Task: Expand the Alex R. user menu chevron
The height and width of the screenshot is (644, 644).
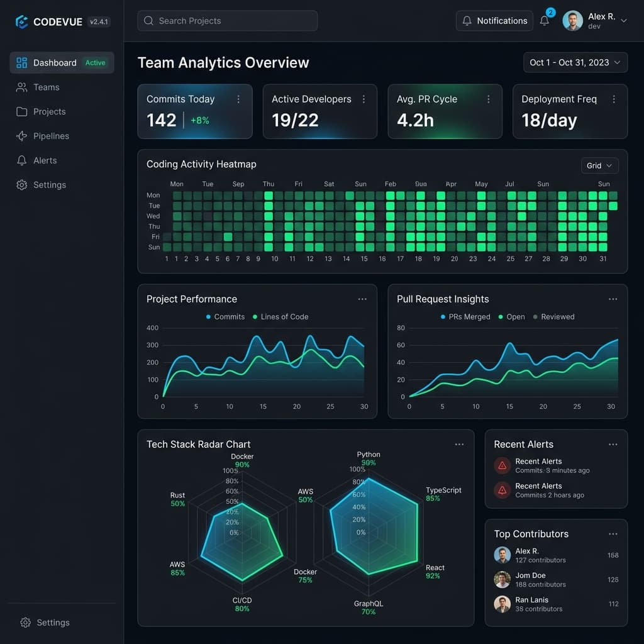Action: [x=623, y=21]
